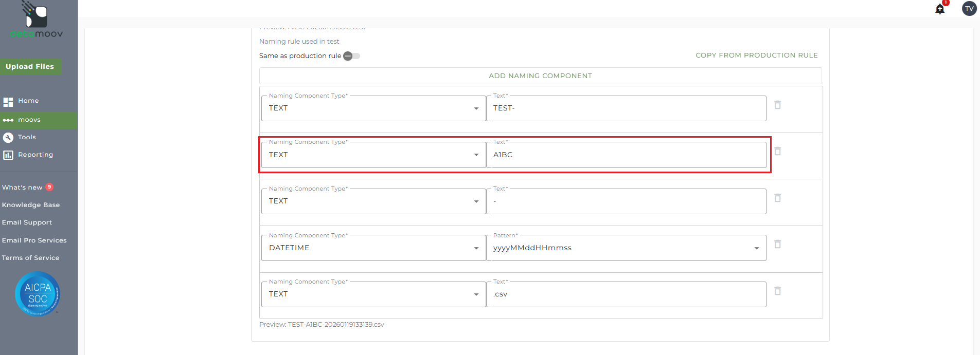Click the datamoov logo
The image size is (980, 355).
pos(36,21)
